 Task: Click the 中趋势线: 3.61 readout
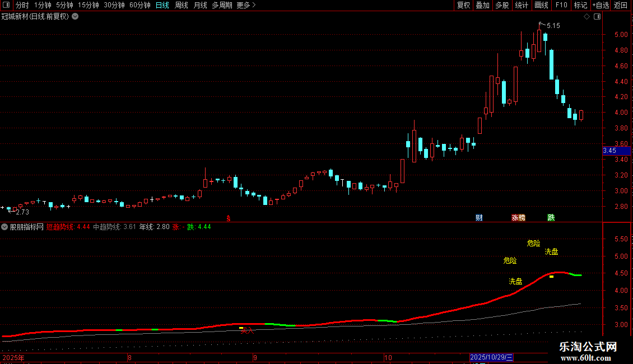(x=114, y=227)
